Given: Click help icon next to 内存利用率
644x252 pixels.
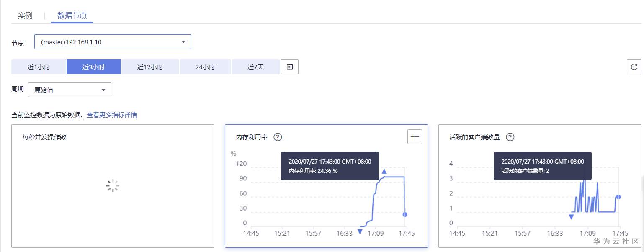Looking at the screenshot, I should coord(278,137).
